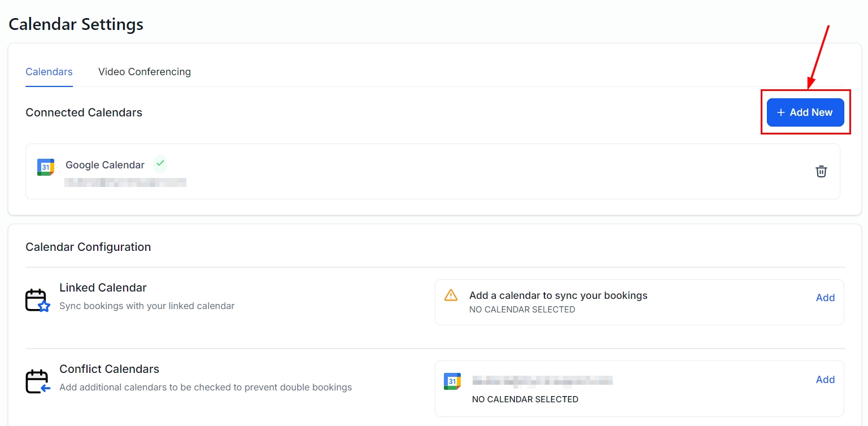Select the Calendars tab
This screenshot has height=426, width=868.
tap(49, 72)
